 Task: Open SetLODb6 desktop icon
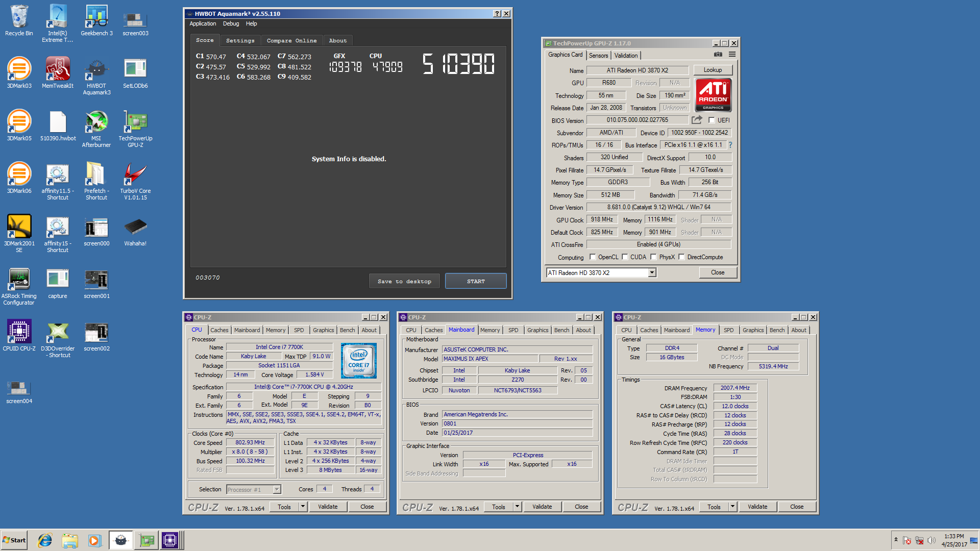click(135, 73)
